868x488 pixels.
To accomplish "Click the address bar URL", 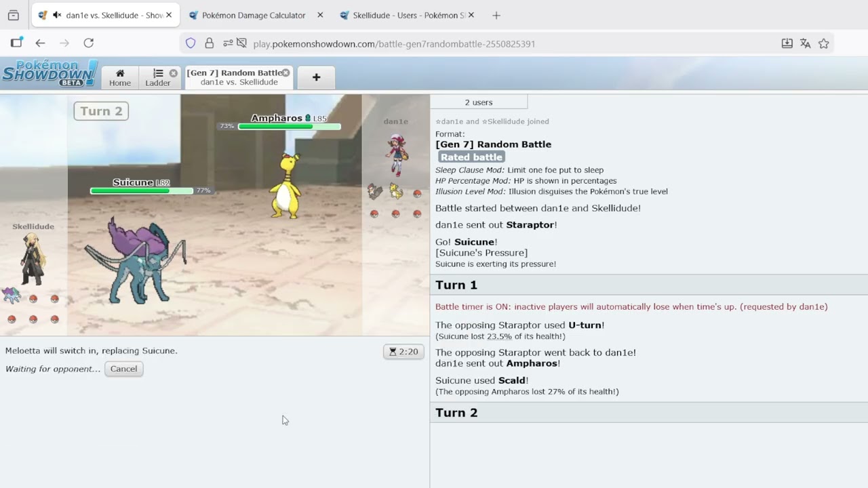I will 394,44.
